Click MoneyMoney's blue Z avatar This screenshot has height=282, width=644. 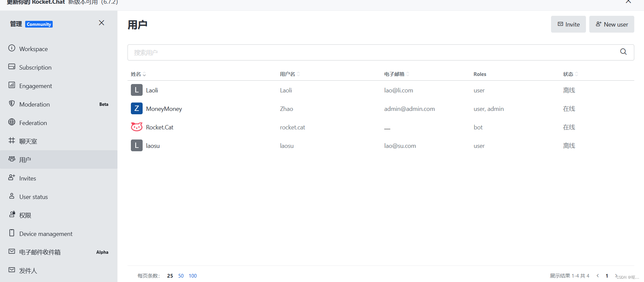tap(137, 109)
